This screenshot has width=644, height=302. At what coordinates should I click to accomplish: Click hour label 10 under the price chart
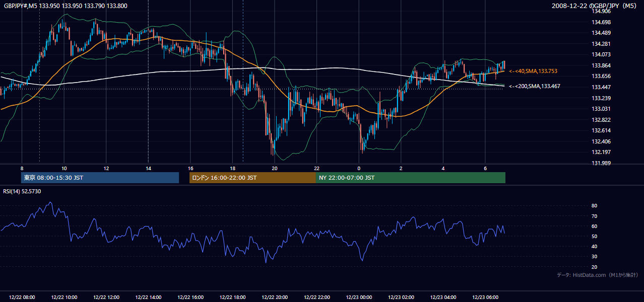click(64, 168)
